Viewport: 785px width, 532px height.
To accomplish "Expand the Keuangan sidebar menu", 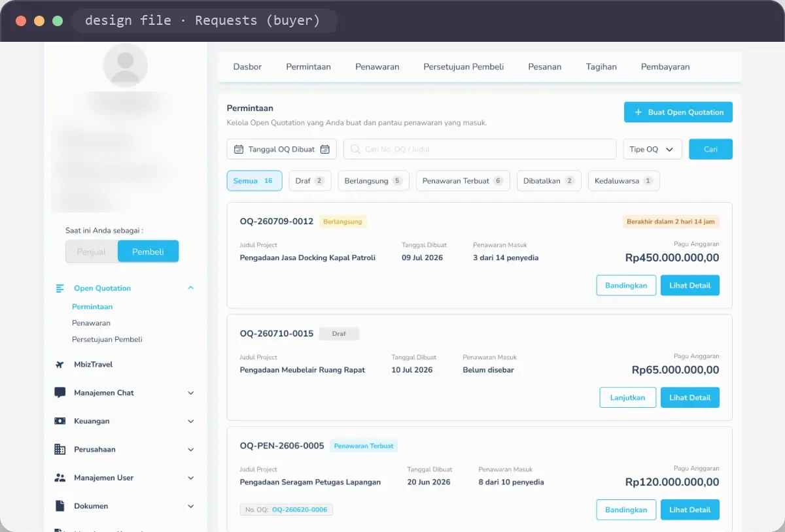I will pyautogui.click(x=191, y=422).
